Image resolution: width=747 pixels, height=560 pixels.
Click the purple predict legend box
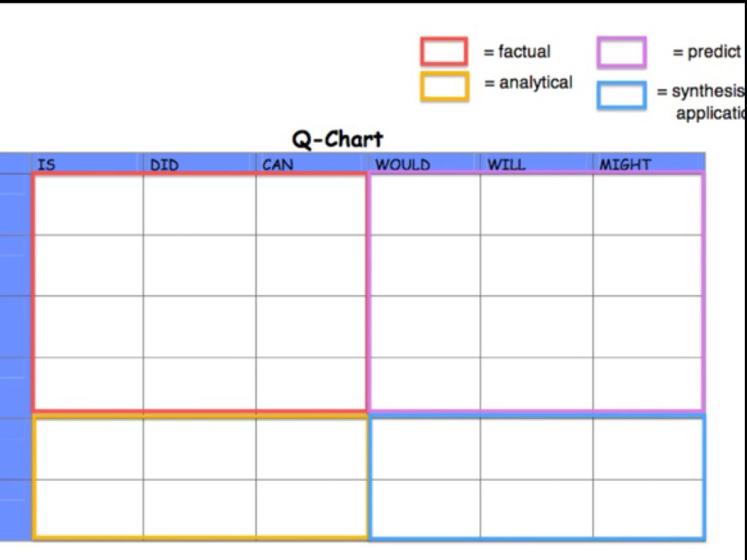622,52
